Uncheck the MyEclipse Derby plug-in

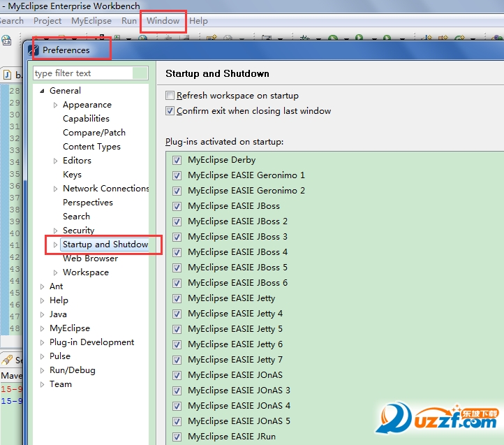pyautogui.click(x=177, y=160)
